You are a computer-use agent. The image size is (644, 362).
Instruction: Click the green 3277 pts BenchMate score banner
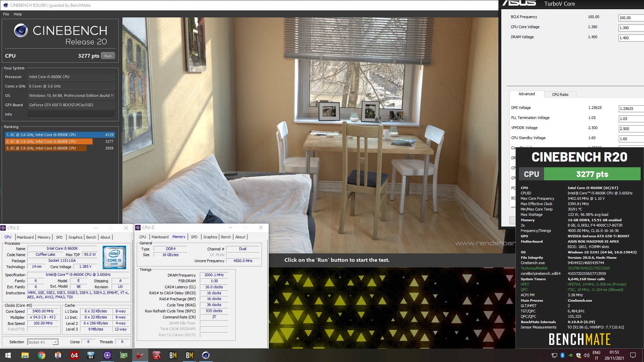592,174
